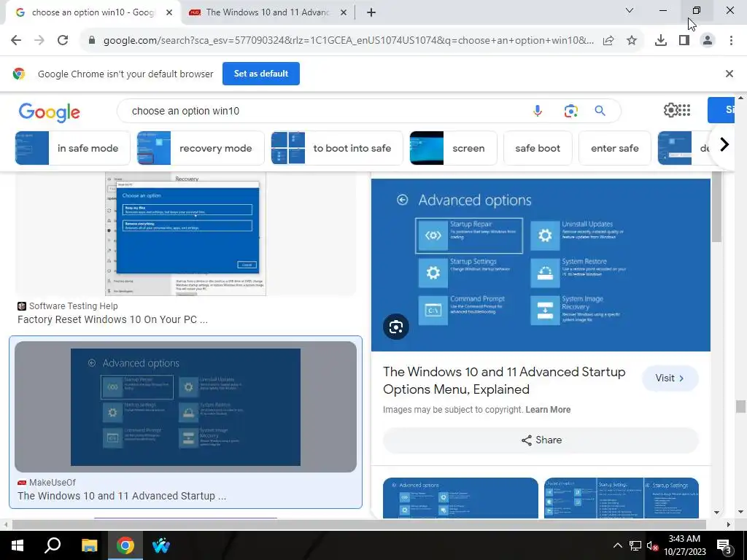Viewport: 747px width, 560px height.
Task: Click the URL address bar
Action: coord(348,41)
